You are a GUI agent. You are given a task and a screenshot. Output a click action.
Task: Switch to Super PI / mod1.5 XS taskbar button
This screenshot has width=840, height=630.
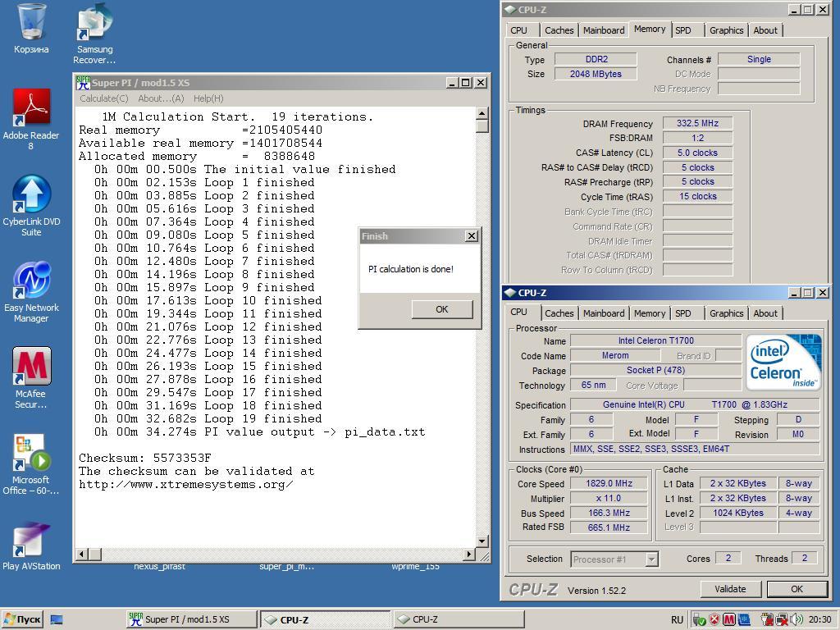pos(192,620)
